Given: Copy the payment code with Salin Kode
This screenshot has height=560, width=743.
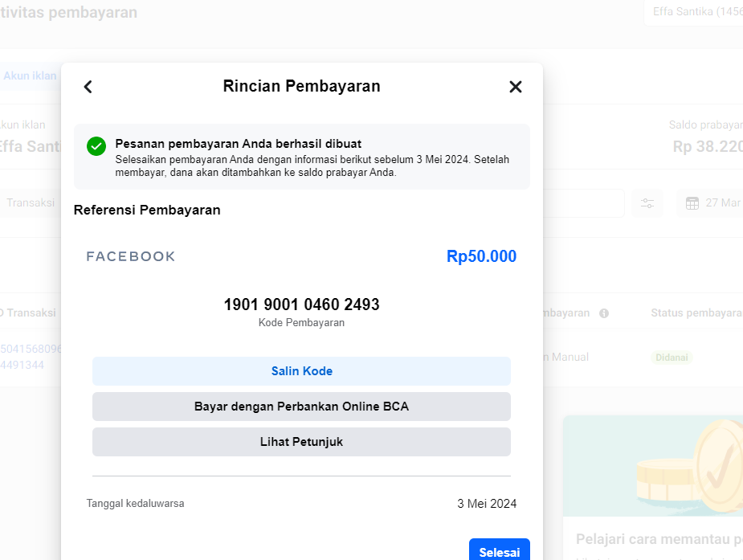Looking at the screenshot, I should point(301,371).
